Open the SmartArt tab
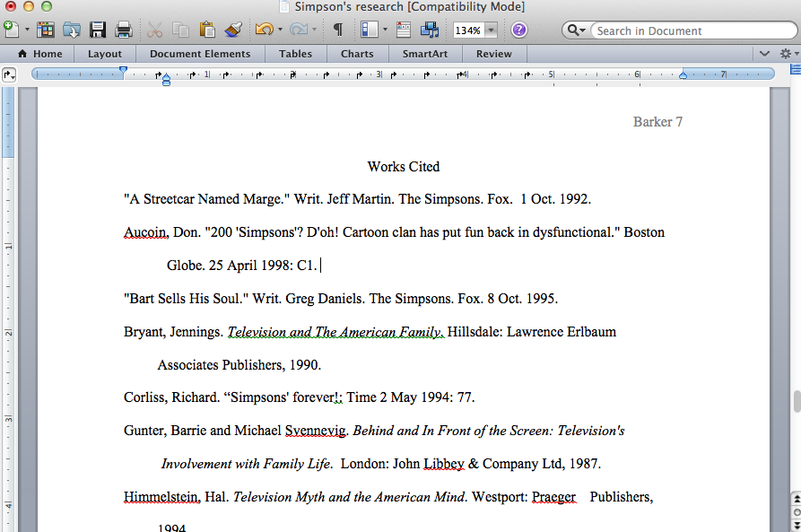The image size is (801, 532). [425, 54]
